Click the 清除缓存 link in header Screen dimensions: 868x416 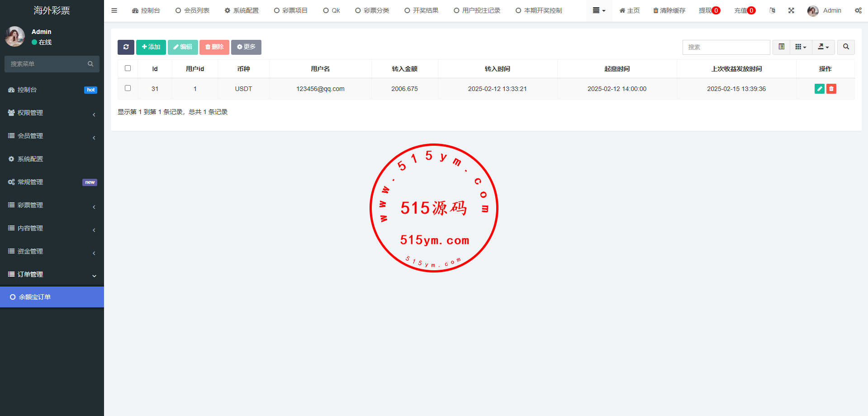click(x=669, y=10)
